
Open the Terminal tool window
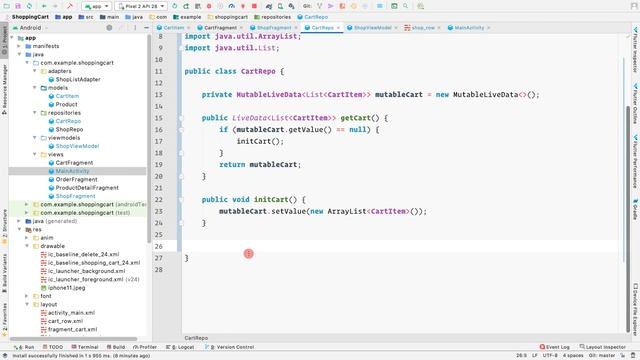coord(85,347)
